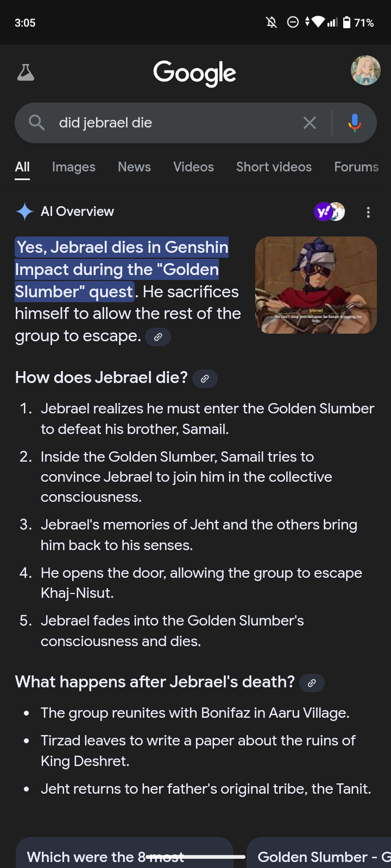Clear the search query with the X icon
The height and width of the screenshot is (868, 391).
point(310,123)
